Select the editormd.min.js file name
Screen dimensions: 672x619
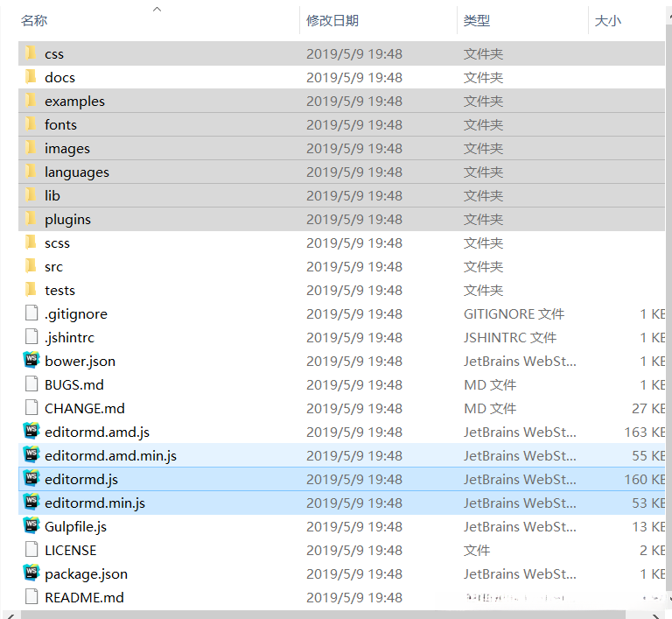tap(94, 503)
